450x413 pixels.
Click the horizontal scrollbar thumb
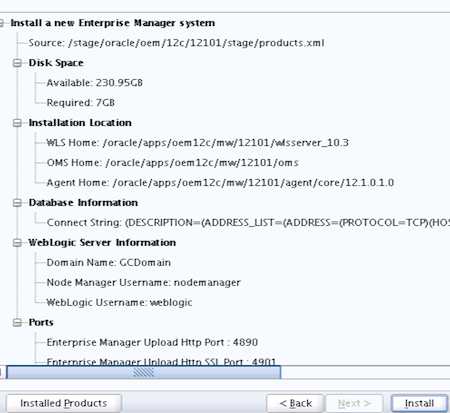pos(144,372)
